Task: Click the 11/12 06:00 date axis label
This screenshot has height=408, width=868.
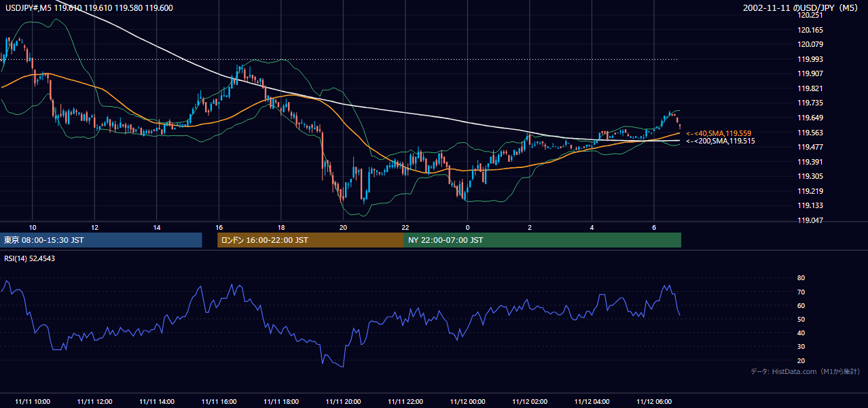Action: coord(654,401)
